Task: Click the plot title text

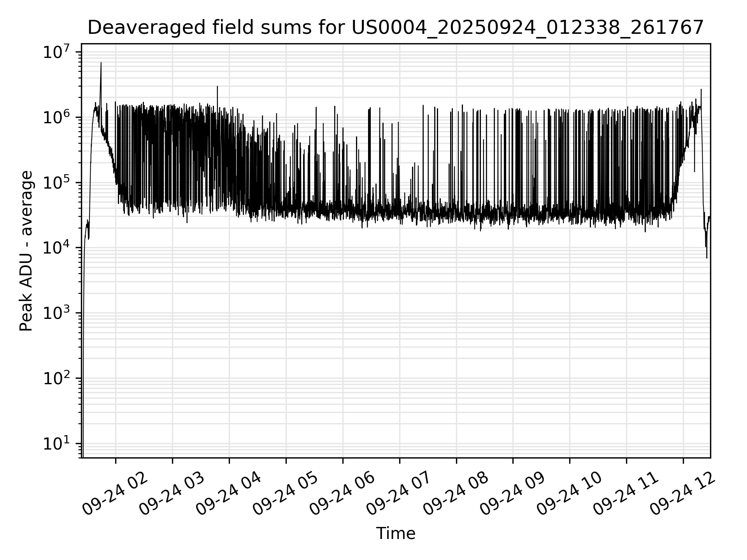Action: tap(395, 28)
